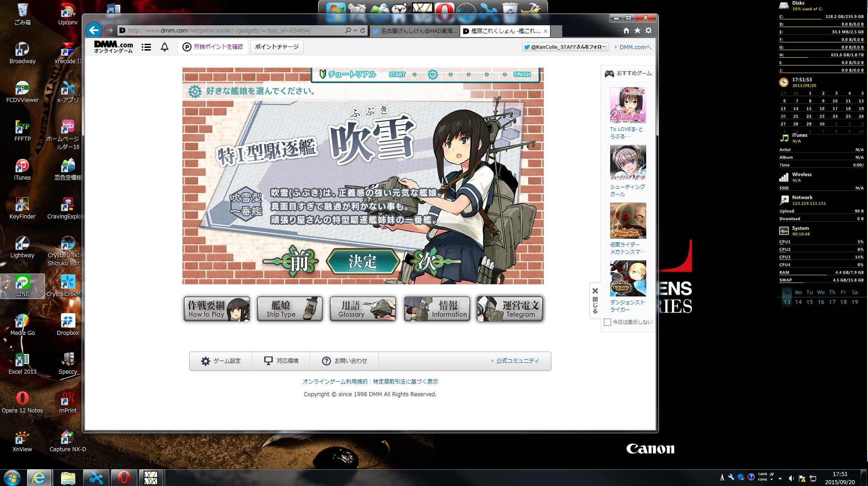Open お問い合わせ contact page

[345, 361]
